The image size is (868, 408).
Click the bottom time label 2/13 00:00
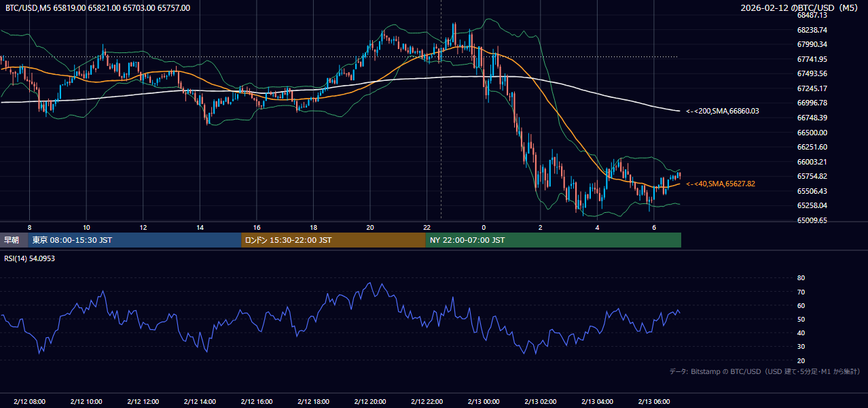click(x=484, y=402)
